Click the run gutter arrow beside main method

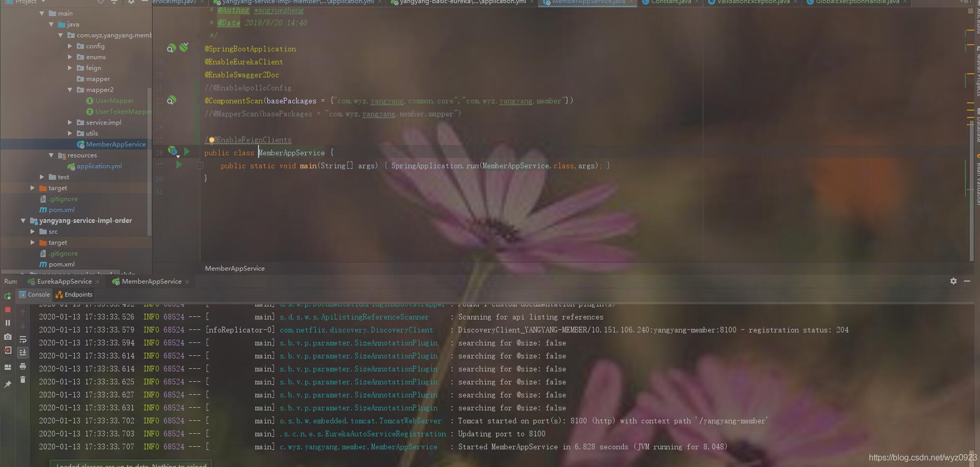179,165
